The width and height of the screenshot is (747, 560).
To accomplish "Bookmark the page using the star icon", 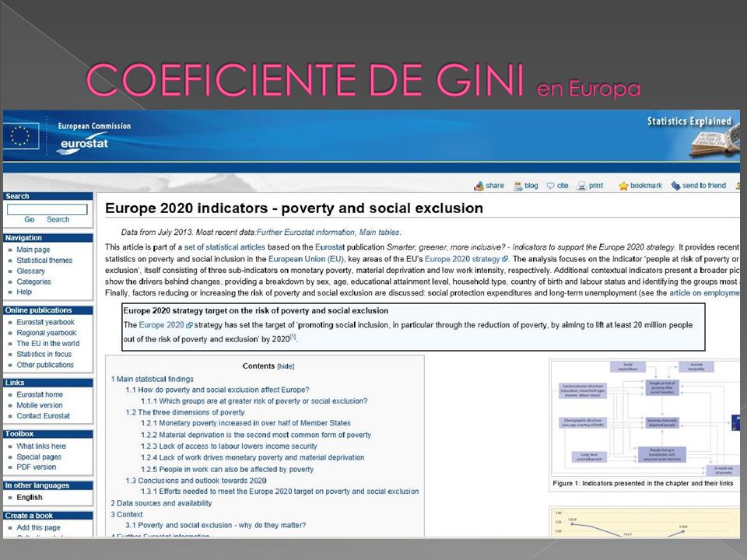I will coord(623,186).
